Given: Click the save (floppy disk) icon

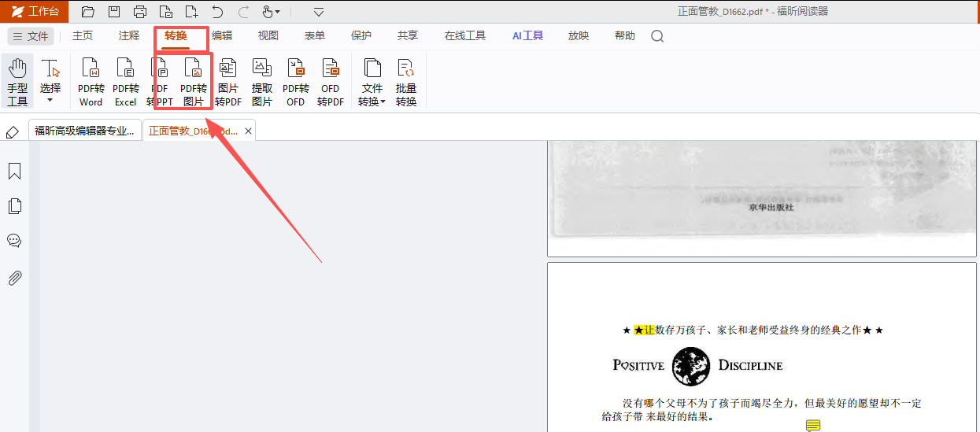Looking at the screenshot, I should coord(114,12).
